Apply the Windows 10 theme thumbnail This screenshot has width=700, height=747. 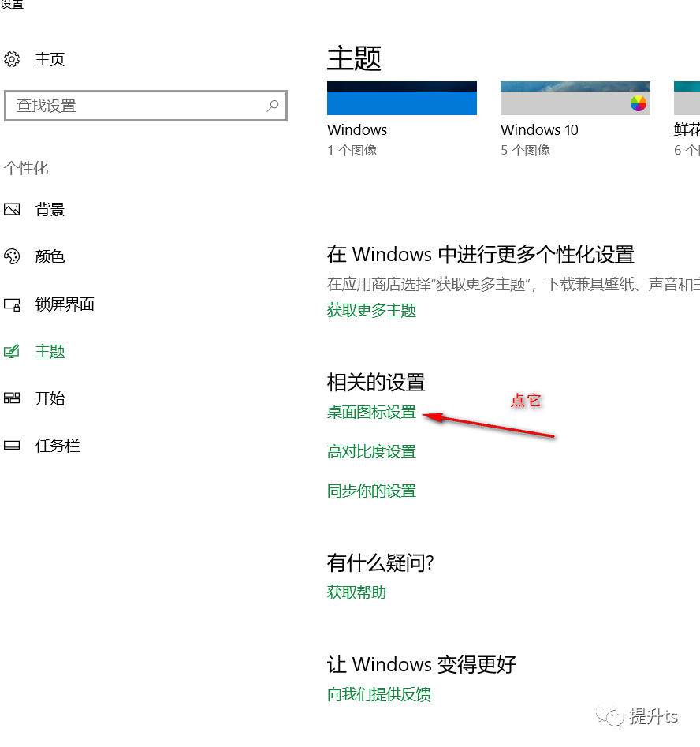[575, 98]
